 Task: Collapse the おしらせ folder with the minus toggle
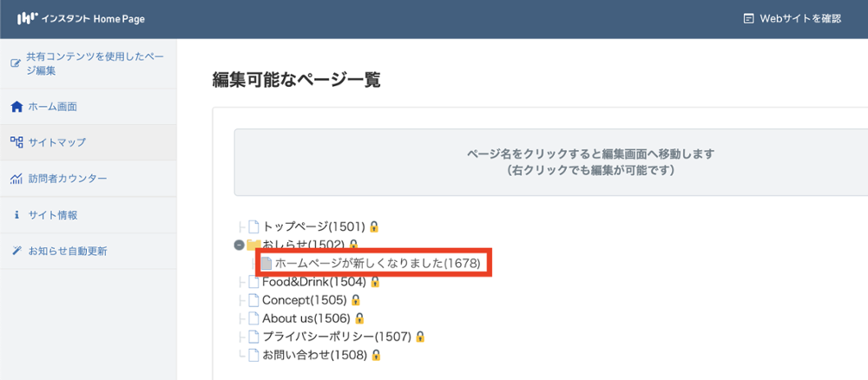point(240,246)
